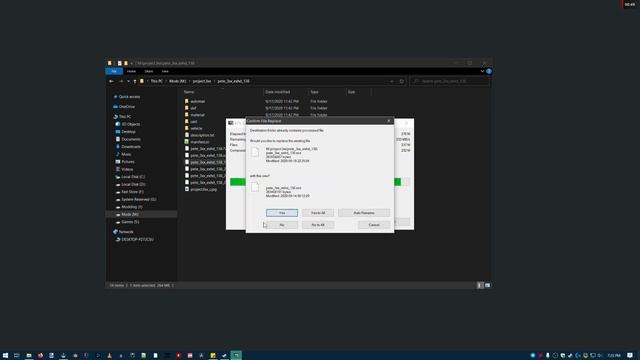Select the def folder
Image resolution: width=640 pixels, height=360 pixels.
pos(193,108)
